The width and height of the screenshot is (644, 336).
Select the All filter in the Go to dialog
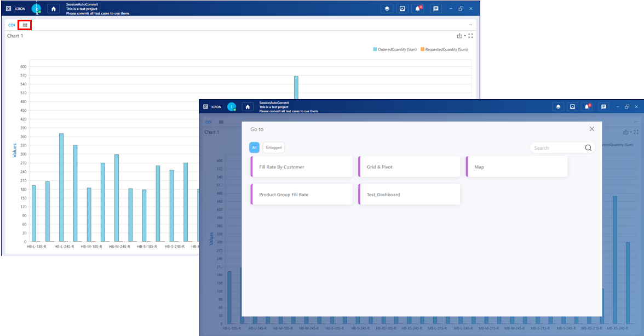254,147
